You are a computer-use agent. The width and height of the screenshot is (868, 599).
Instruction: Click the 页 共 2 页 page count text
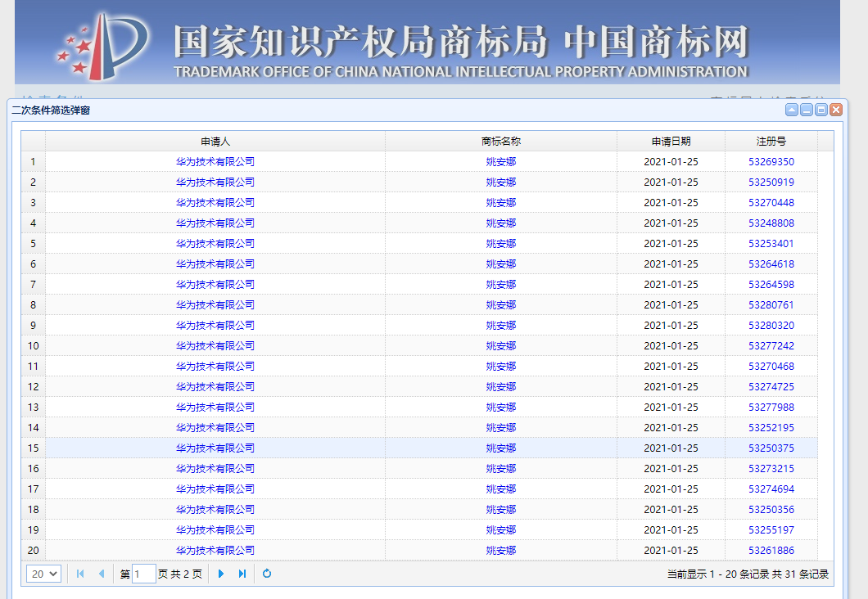180,574
